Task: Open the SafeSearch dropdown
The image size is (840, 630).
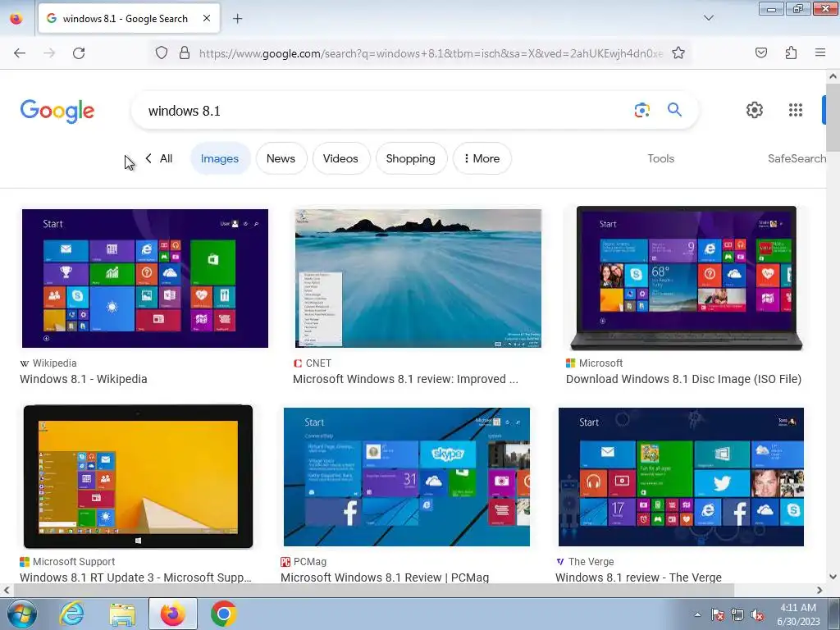Action: (x=797, y=158)
